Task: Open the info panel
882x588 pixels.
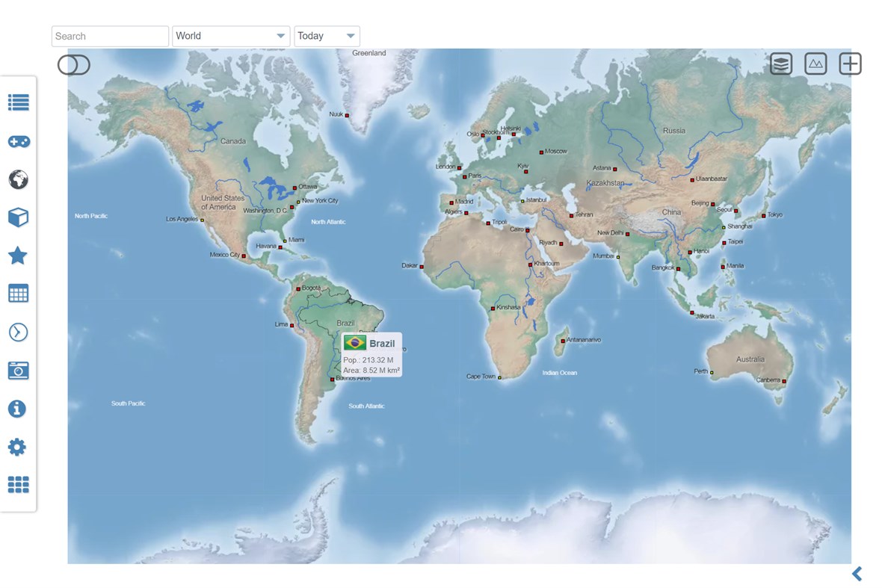Action: pyautogui.click(x=18, y=409)
